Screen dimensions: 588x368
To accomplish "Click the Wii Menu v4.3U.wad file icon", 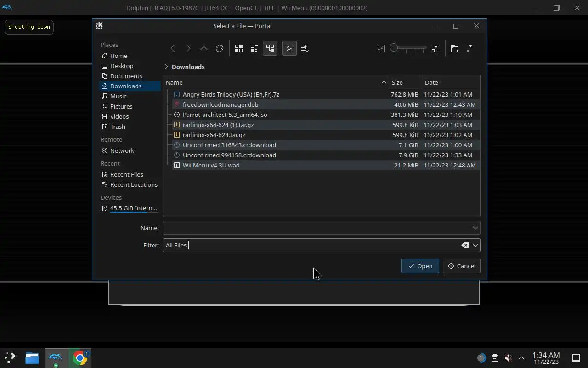I will click(177, 165).
